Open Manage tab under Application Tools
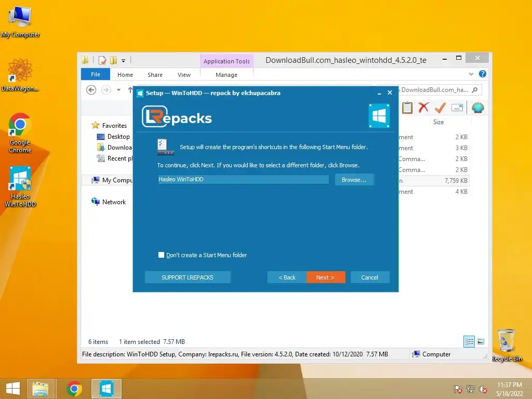Screen dimensions: 532x399 click(227, 75)
